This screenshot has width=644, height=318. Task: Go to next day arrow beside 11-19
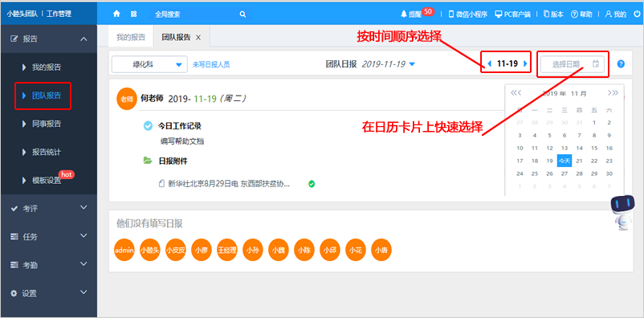pyautogui.click(x=525, y=63)
